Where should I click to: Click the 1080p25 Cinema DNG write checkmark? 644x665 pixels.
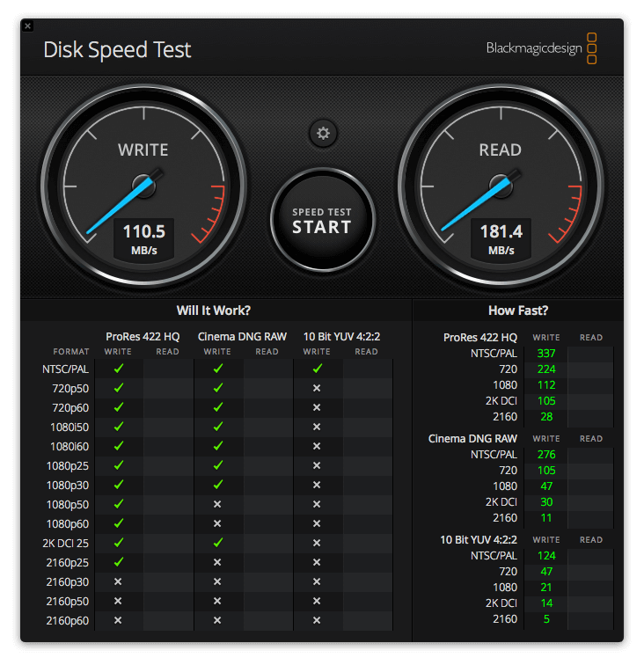tap(218, 465)
